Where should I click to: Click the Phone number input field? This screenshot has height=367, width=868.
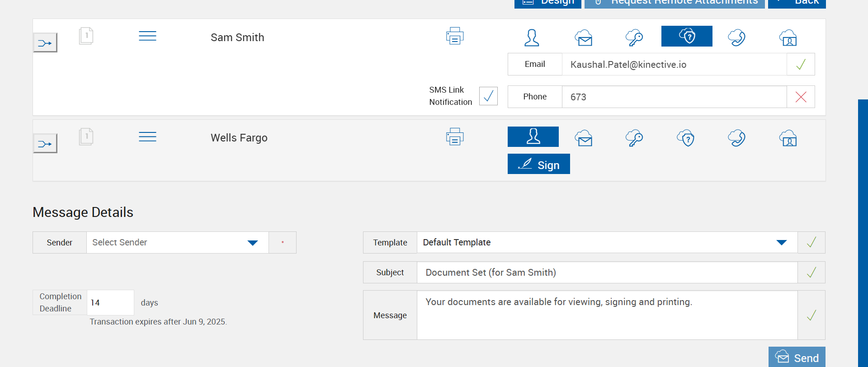pyautogui.click(x=674, y=97)
